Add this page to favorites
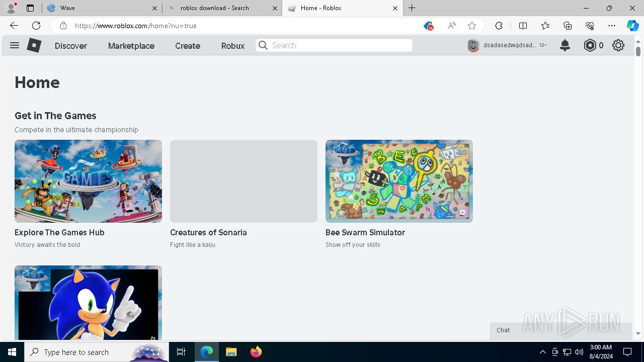The width and height of the screenshot is (644, 362). [472, 26]
